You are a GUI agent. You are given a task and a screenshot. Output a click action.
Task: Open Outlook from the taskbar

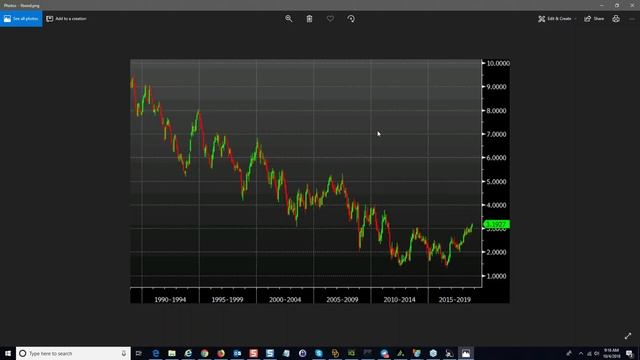[x=237, y=353]
